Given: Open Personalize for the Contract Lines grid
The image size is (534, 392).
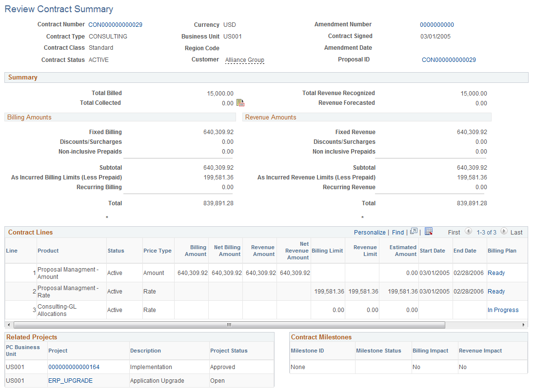Looking at the screenshot, I should click(x=370, y=232).
